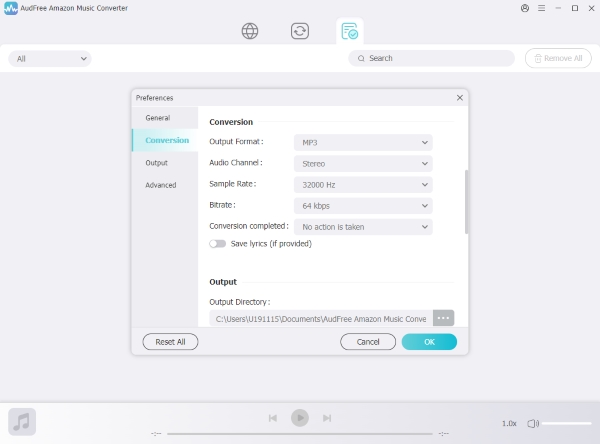The height and width of the screenshot is (444, 600).
Task: Skip to next track
Action: click(327, 418)
